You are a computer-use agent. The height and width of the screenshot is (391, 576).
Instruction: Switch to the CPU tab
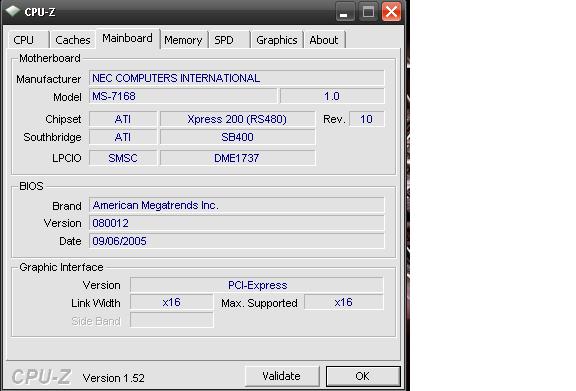tap(28, 40)
